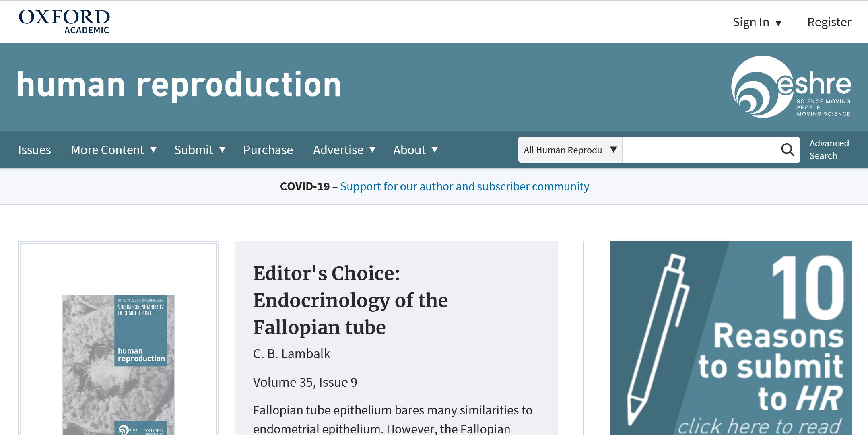
Task: Open the Sign In dropdown arrow
Action: pos(779,23)
